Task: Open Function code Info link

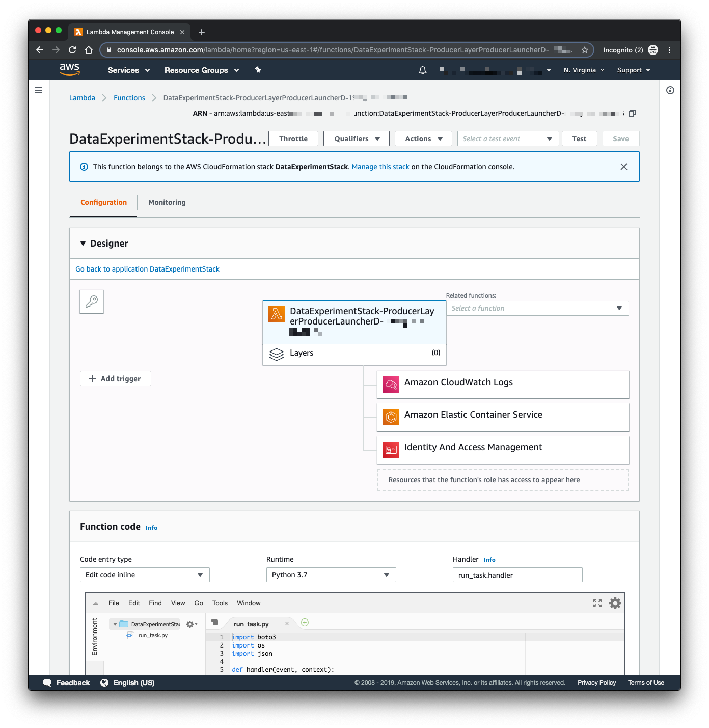Action: tap(151, 528)
